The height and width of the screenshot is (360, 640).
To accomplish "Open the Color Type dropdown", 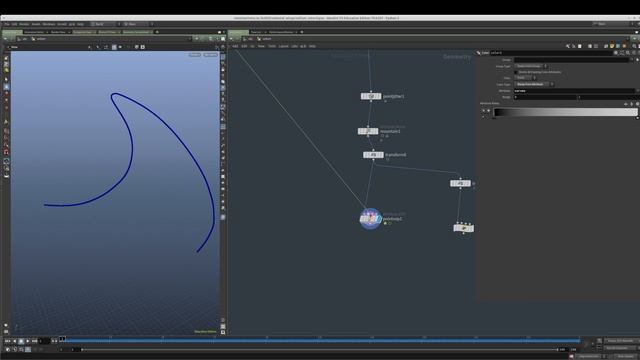I will pyautogui.click(x=534, y=84).
